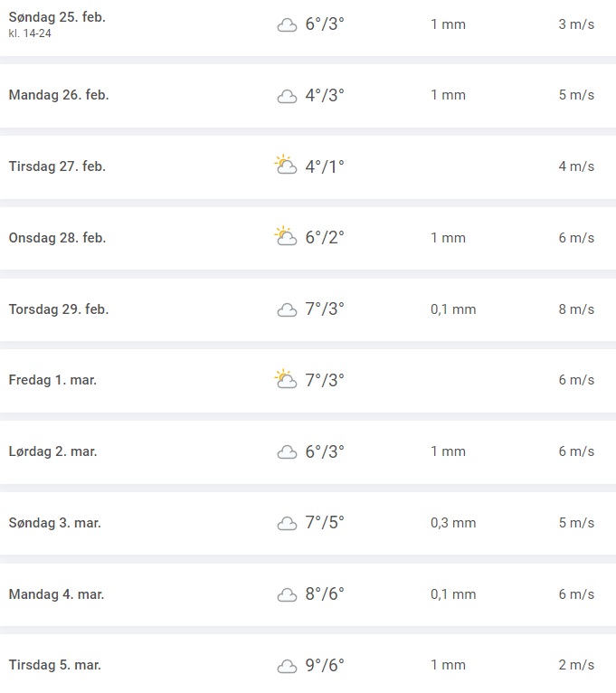Select the Fredag 1. mar. day label
This screenshot has height=693, width=616.
[52, 380]
